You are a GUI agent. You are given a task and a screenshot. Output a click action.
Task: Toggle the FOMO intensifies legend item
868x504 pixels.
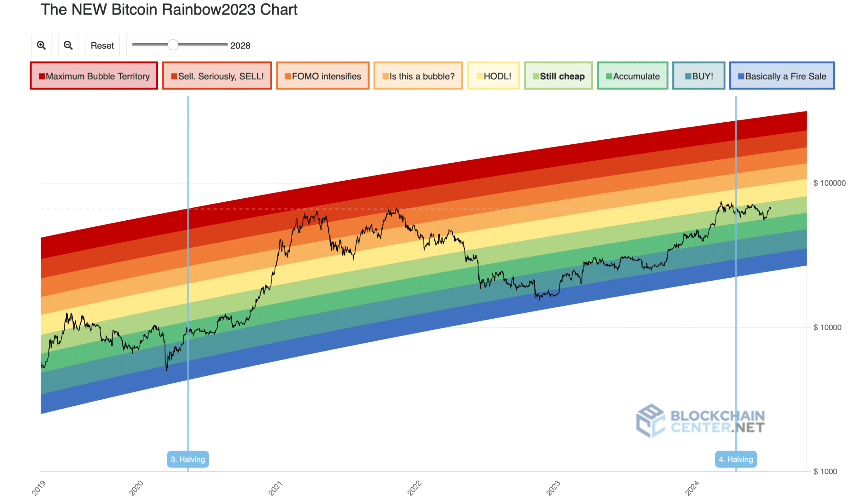(323, 76)
